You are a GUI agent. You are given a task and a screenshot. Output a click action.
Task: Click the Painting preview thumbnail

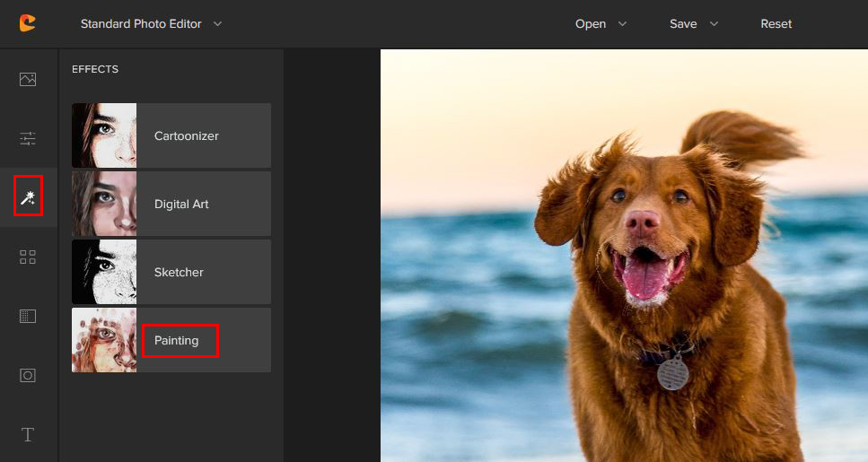[x=104, y=340]
